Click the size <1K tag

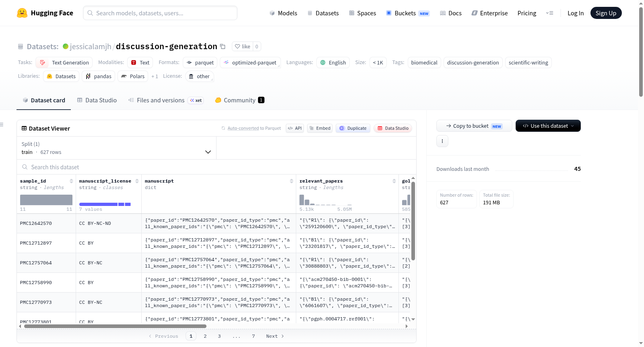[378, 62]
